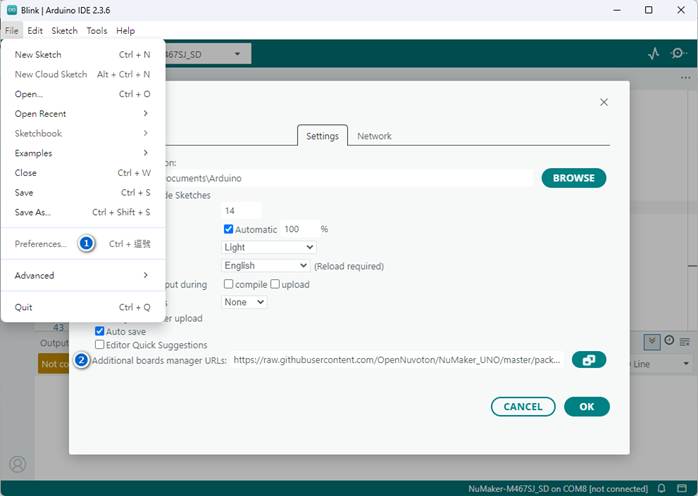Enable verbose output during compile
The height and width of the screenshot is (496, 698).
pos(229,284)
